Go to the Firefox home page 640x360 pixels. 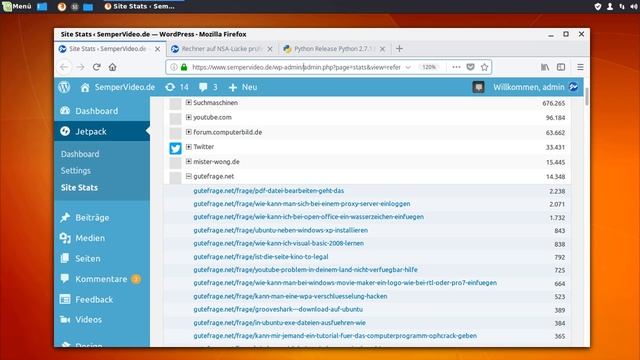pyautogui.click(x=113, y=67)
